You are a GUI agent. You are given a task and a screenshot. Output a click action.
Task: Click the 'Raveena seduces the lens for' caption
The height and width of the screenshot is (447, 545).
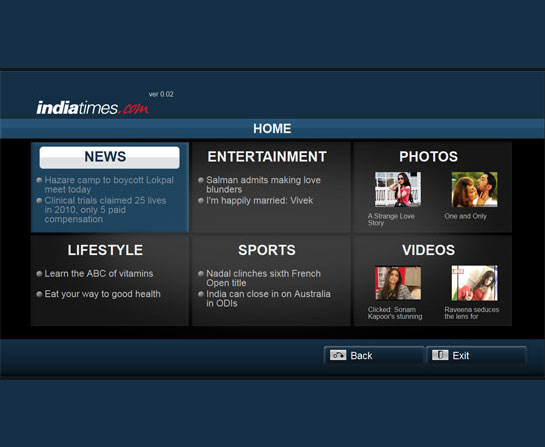472,313
